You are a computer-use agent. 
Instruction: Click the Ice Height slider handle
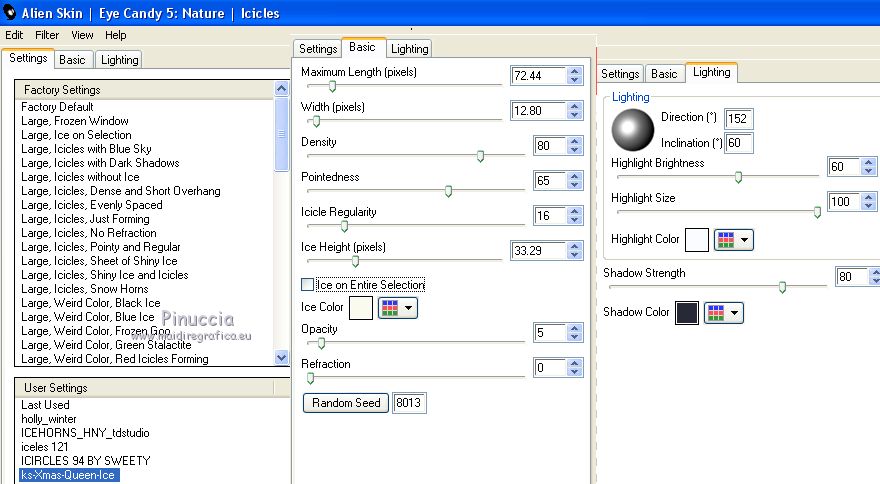[355, 261]
